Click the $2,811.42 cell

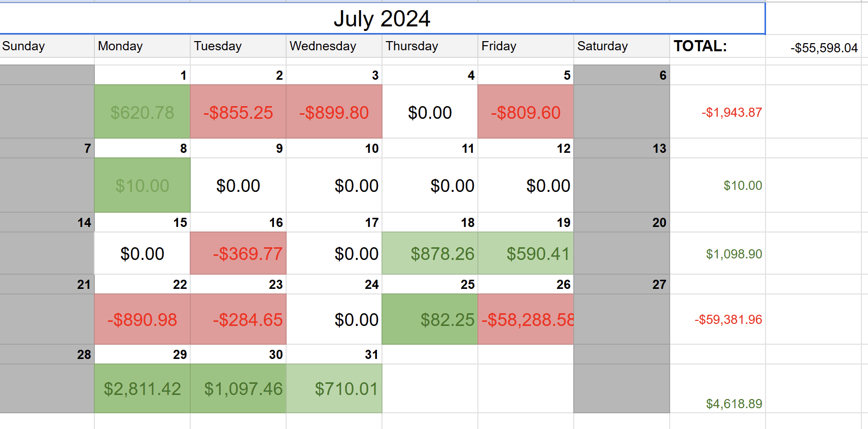pos(142,388)
